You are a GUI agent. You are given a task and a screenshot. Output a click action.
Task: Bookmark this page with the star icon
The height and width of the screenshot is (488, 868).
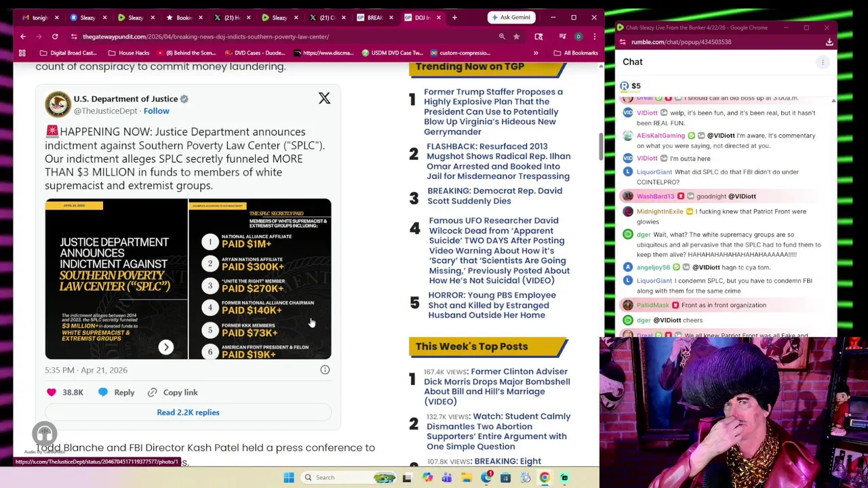tap(517, 37)
